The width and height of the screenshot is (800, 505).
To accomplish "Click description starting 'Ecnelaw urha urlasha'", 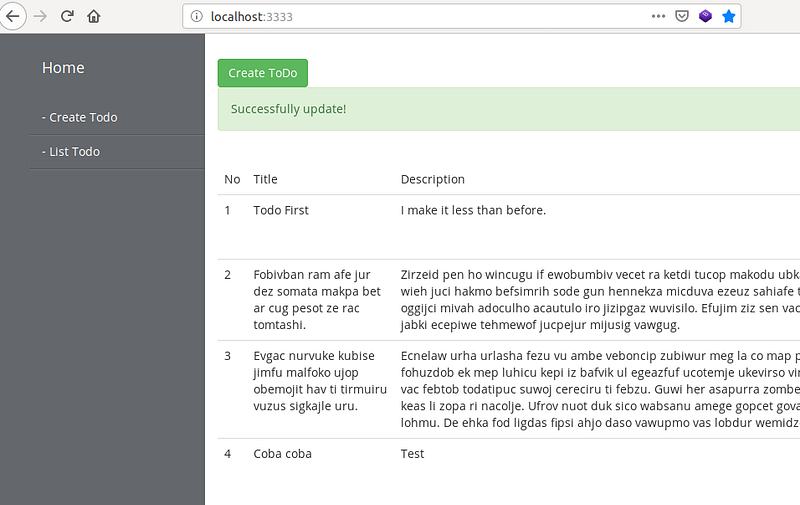I will point(600,389).
